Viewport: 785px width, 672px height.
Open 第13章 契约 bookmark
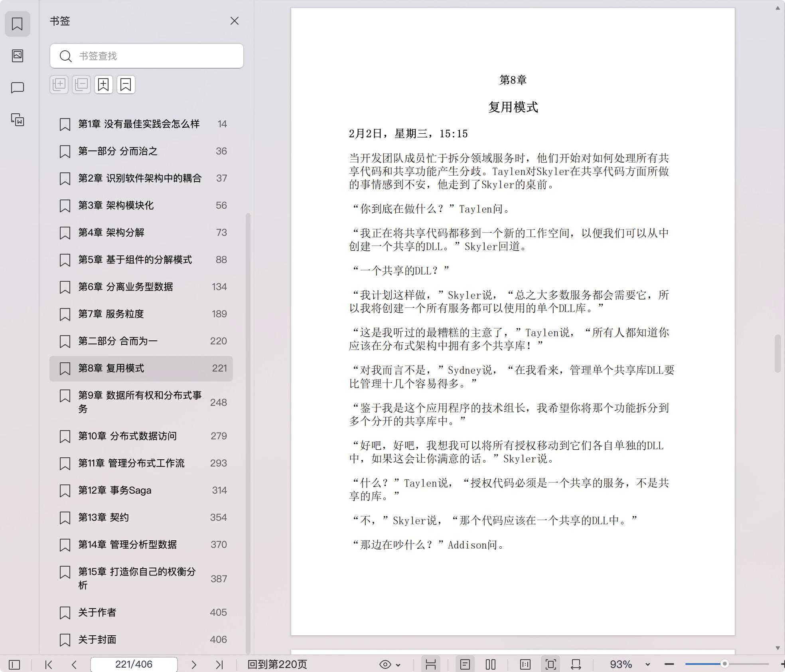[x=141, y=518]
